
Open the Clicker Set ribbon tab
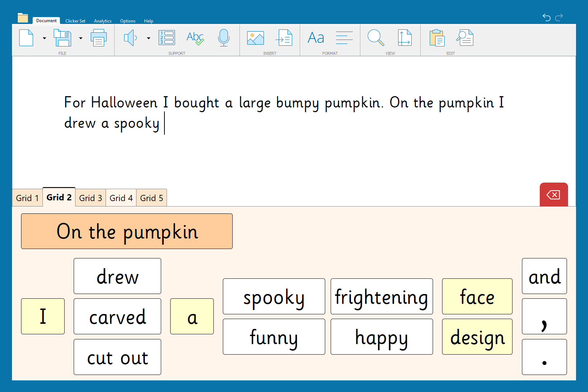[x=75, y=21]
